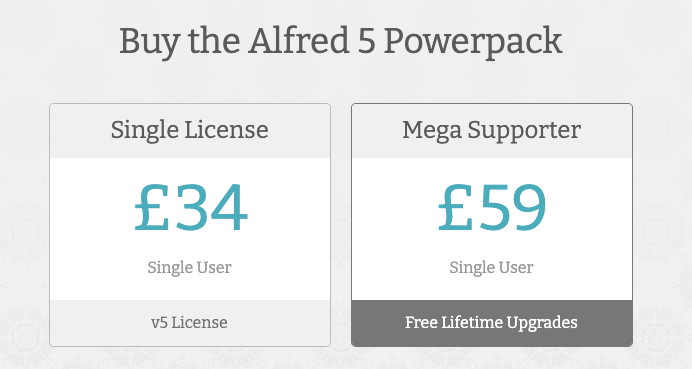Select Single User text under £59
The height and width of the screenshot is (369, 692).
(x=491, y=267)
